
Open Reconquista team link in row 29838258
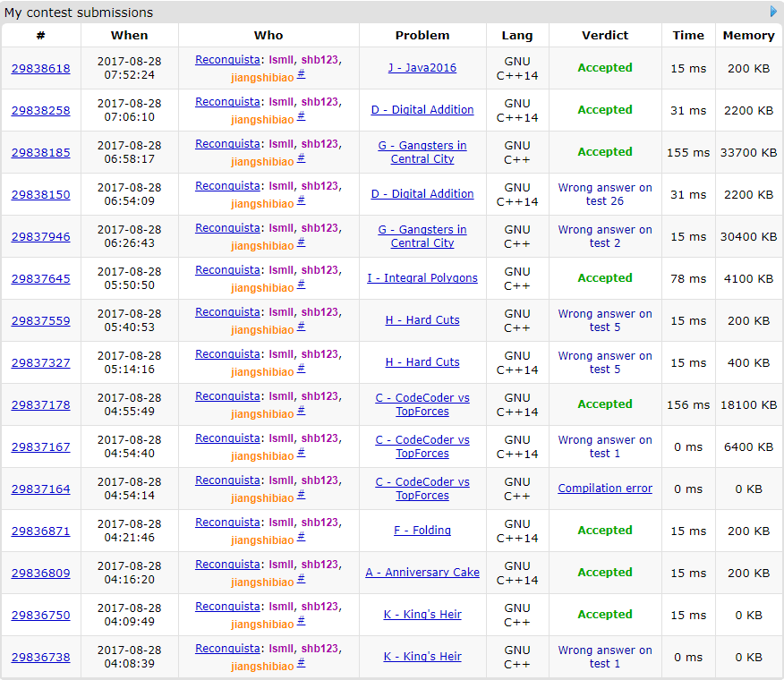227,102
